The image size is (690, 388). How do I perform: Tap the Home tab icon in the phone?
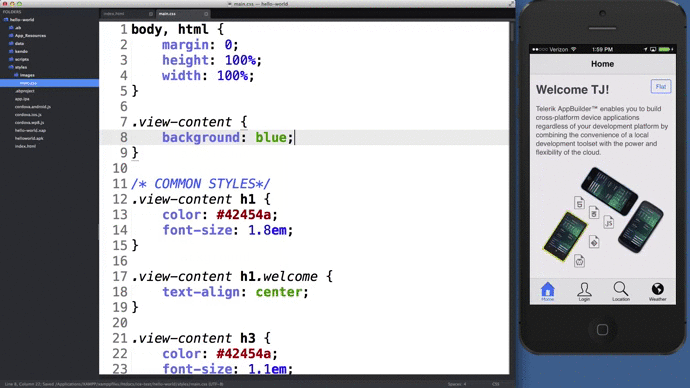coord(547,289)
